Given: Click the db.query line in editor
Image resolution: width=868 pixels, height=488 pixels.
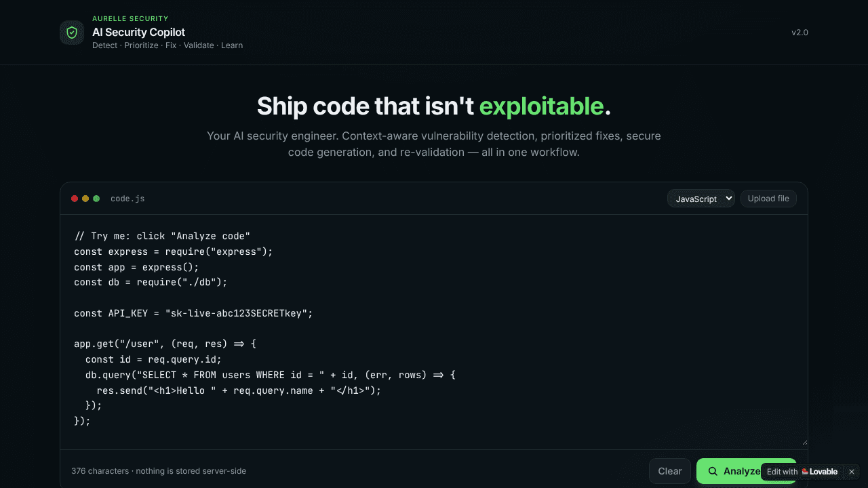Looking at the screenshot, I should pyautogui.click(x=270, y=375).
